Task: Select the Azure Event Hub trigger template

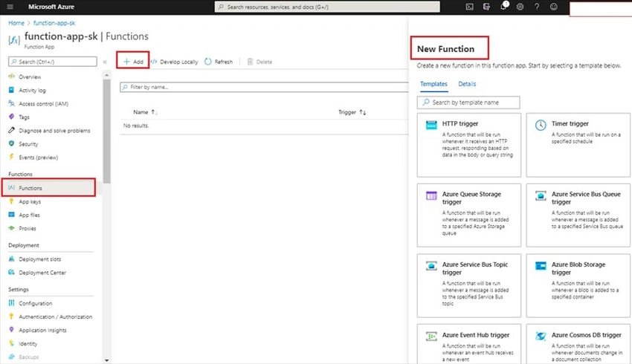Action: [x=468, y=344]
